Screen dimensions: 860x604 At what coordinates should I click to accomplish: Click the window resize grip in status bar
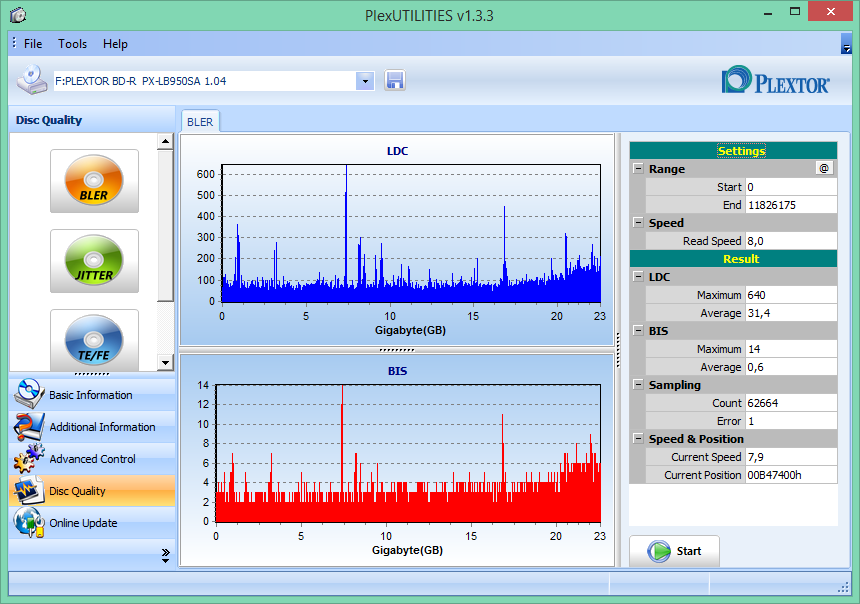pos(844,588)
